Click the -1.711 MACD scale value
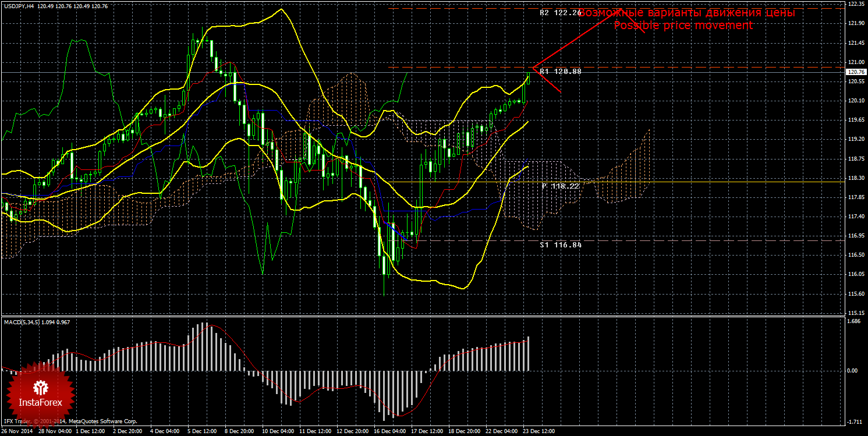This screenshot has width=868, height=436. (853, 421)
